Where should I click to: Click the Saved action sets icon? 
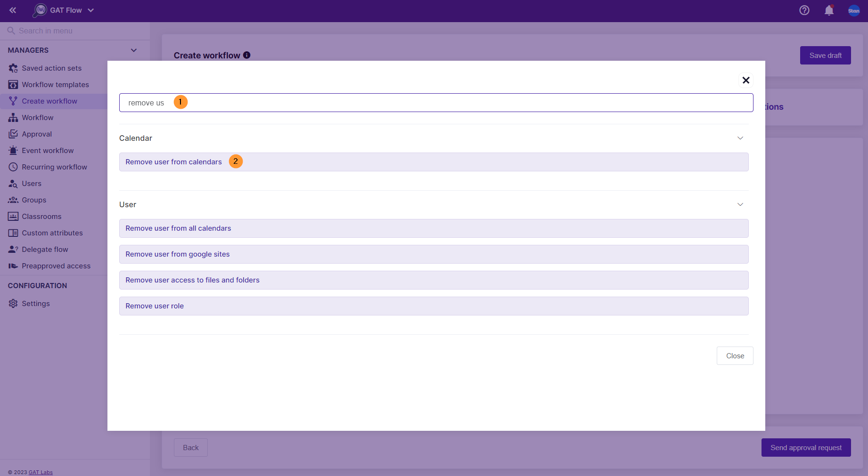point(13,68)
